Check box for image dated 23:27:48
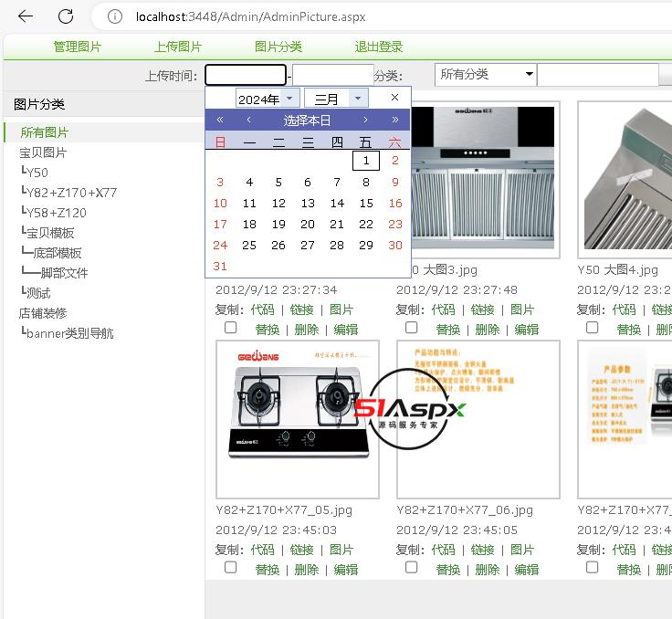Image resolution: width=672 pixels, height=619 pixels. 412,328
